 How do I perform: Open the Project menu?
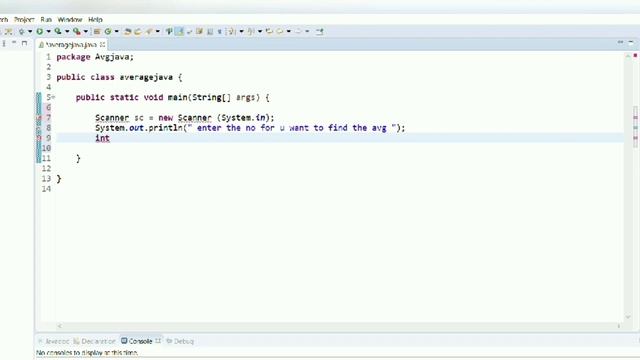[x=24, y=20]
